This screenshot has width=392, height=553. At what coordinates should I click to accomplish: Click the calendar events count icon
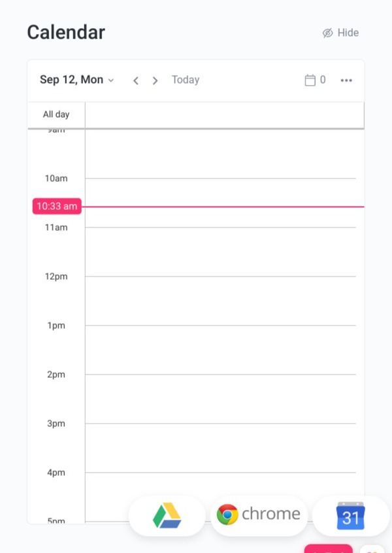pyautogui.click(x=310, y=80)
